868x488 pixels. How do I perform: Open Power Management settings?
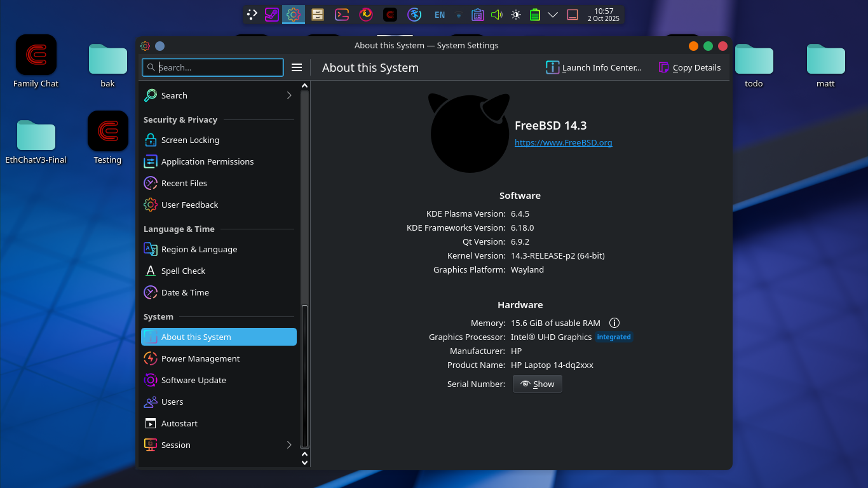click(x=200, y=358)
